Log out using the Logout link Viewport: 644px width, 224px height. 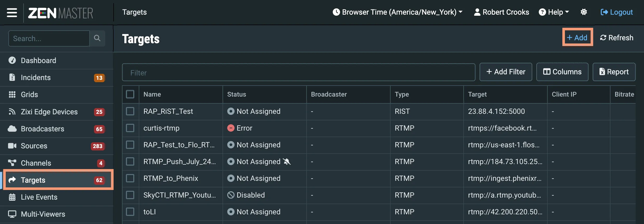coord(617,12)
